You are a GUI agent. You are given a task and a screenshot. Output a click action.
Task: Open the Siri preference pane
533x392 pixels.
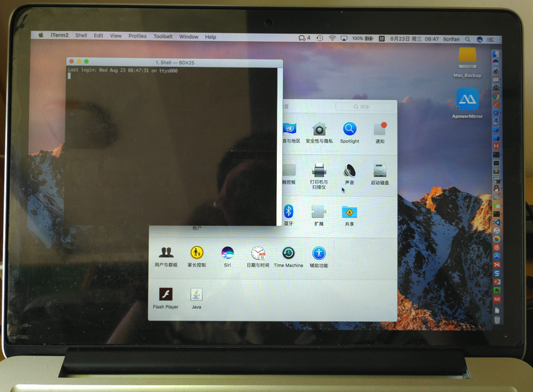(227, 257)
